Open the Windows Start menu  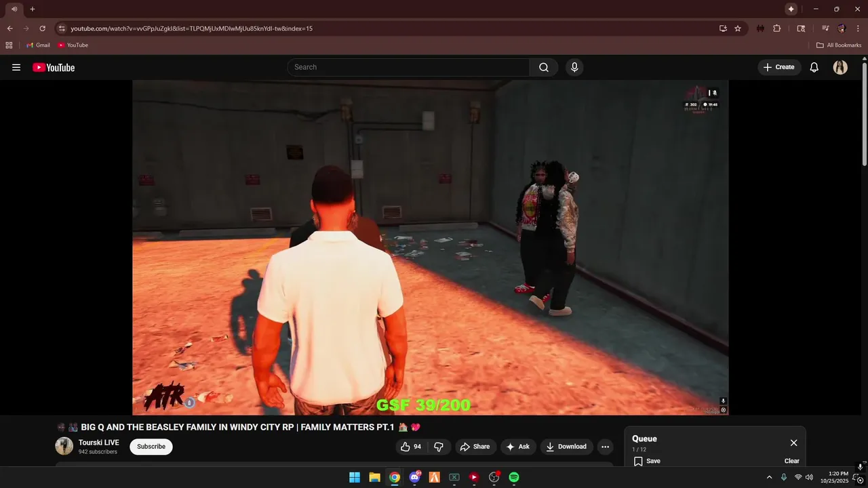tap(355, 477)
